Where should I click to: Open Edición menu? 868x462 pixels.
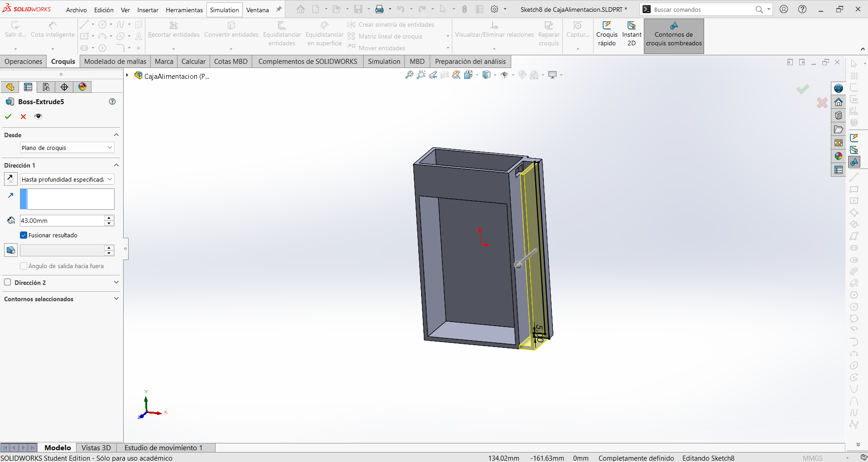click(104, 10)
